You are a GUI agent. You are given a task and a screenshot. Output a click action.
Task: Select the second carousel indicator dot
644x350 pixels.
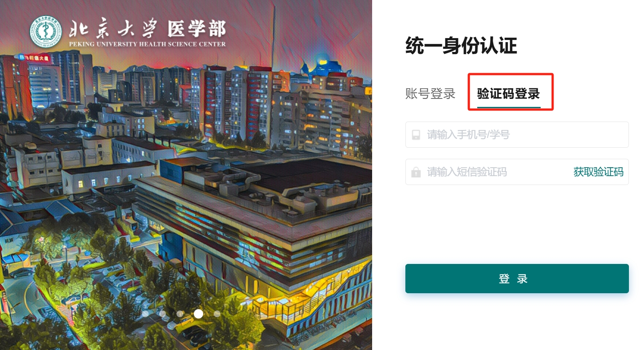click(162, 314)
